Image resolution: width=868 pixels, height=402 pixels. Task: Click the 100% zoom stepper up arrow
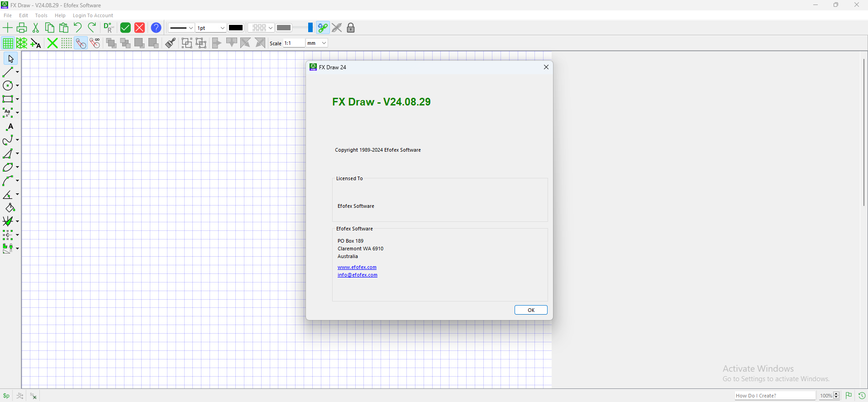click(x=836, y=393)
